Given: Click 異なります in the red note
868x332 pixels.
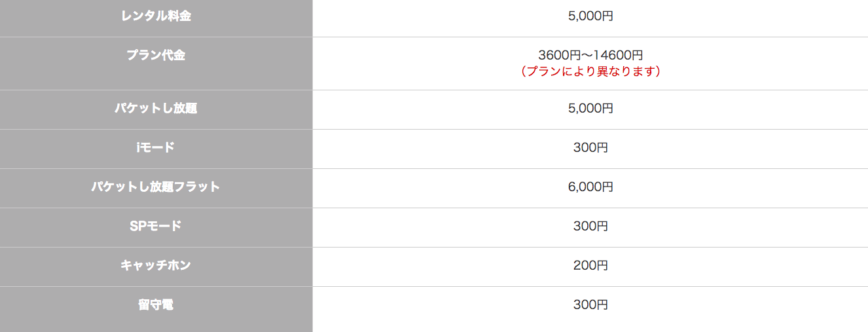Looking at the screenshot, I should click(x=624, y=71).
